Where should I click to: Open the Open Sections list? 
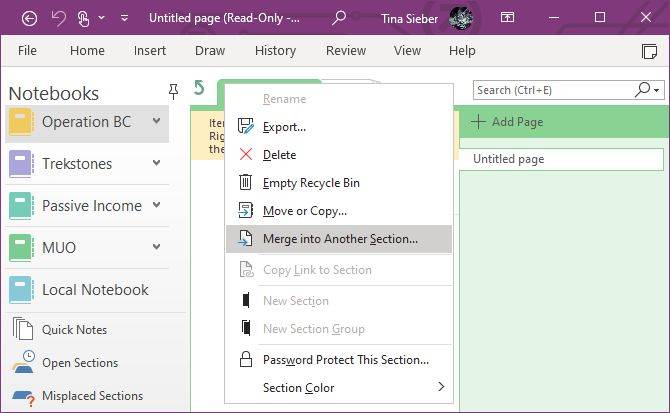(x=80, y=363)
